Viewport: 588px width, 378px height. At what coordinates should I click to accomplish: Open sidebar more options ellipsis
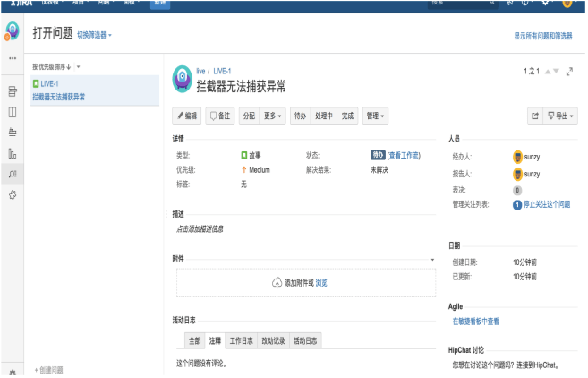coord(13,58)
